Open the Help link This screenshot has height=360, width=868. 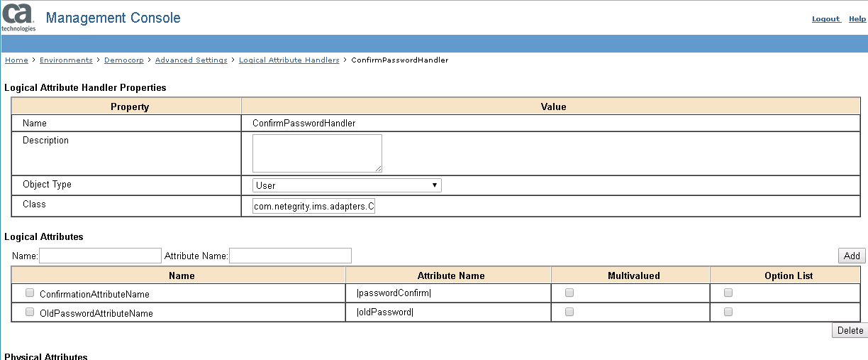pyautogui.click(x=857, y=19)
